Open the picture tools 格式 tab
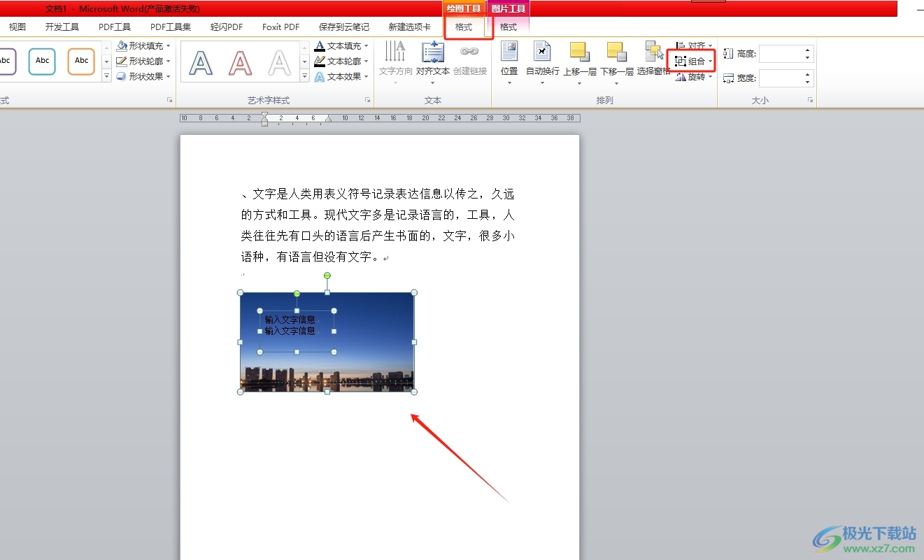This screenshot has width=924, height=560. 509,27
